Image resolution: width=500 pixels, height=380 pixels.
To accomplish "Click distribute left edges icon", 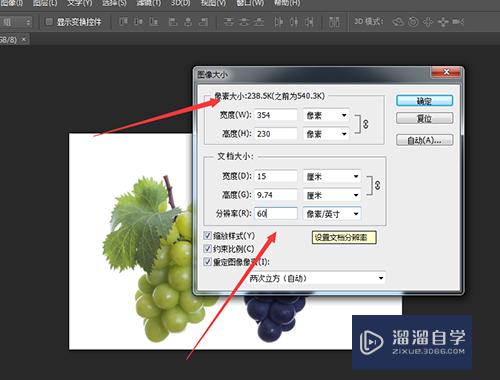I will [279, 22].
